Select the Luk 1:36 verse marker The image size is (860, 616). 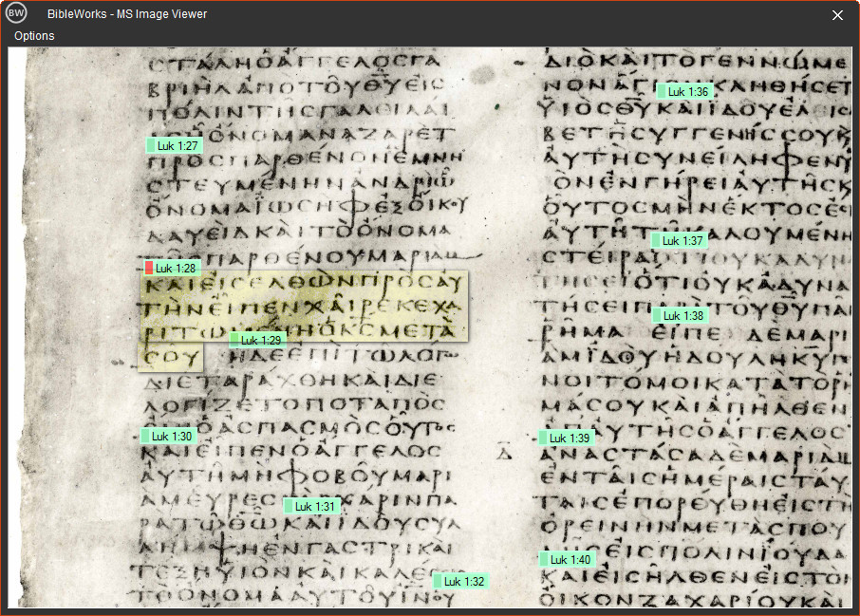[x=684, y=92]
